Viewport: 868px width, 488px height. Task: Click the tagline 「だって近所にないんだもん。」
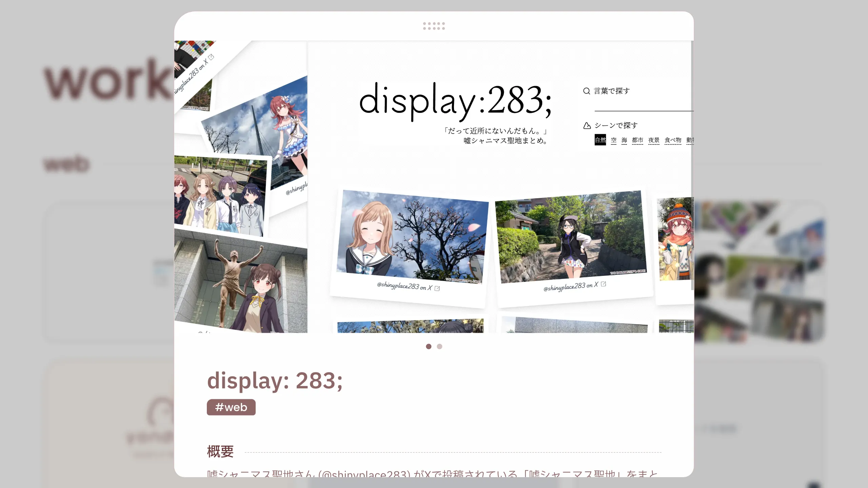pyautogui.click(x=496, y=131)
